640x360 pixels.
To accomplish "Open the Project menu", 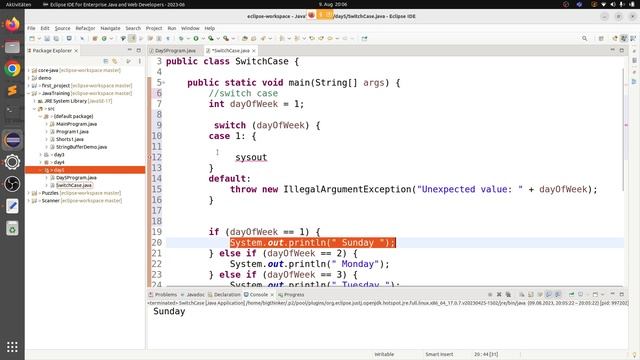I will click(154, 28).
